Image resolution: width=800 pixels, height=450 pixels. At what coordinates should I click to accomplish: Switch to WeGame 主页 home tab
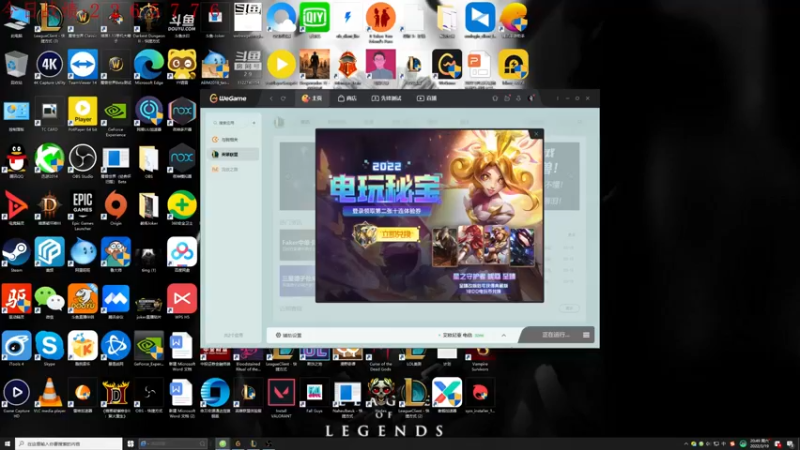pyautogui.click(x=312, y=98)
